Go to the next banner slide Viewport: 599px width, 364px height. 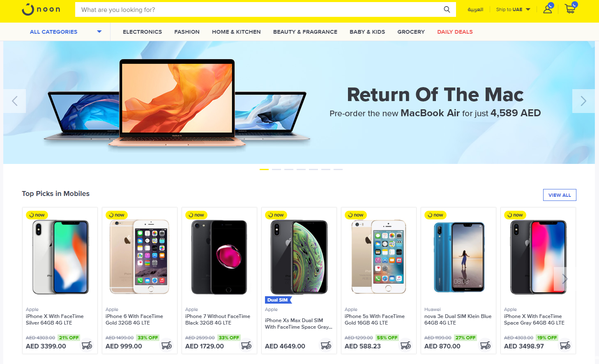coord(583,101)
